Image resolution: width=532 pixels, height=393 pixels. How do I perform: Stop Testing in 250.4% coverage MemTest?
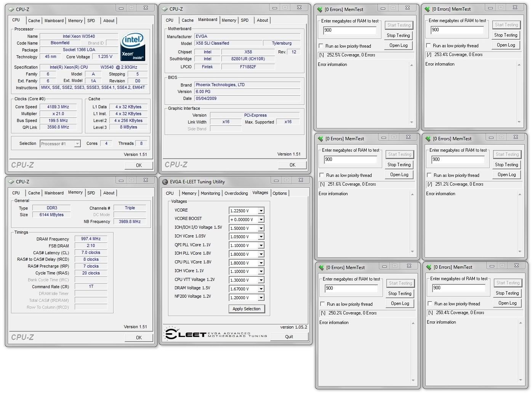click(507, 293)
